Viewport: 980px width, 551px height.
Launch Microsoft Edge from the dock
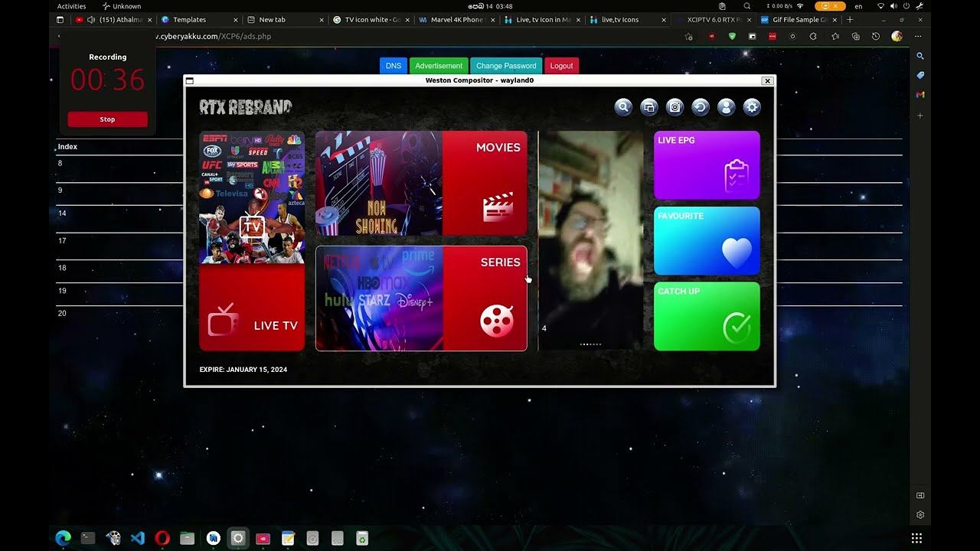64,538
